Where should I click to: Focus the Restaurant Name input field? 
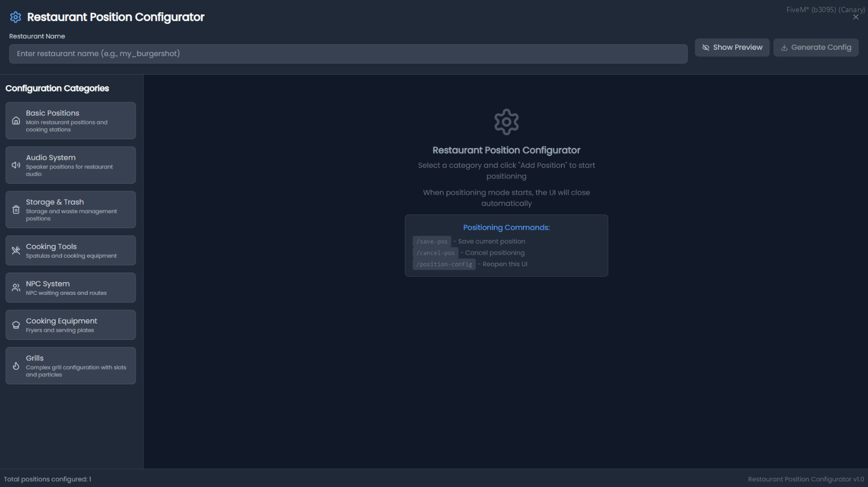348,54
